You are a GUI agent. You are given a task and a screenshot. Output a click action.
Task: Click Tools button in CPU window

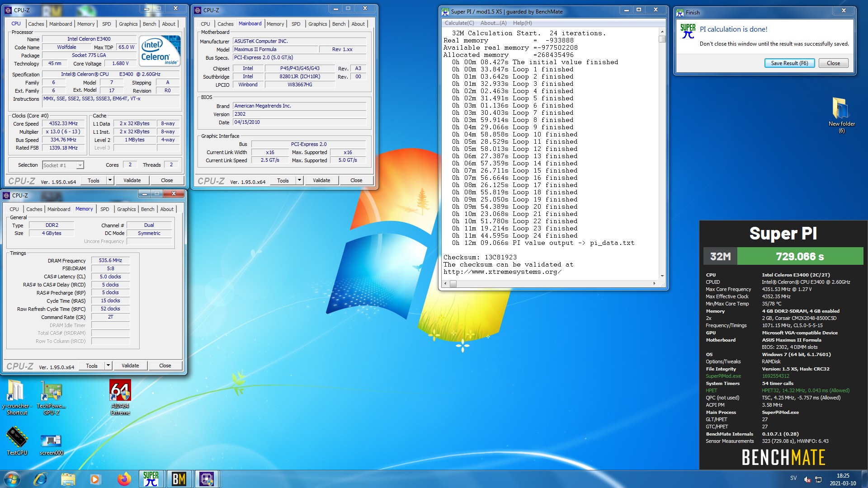pyautogui.click(x=94, y=180)
